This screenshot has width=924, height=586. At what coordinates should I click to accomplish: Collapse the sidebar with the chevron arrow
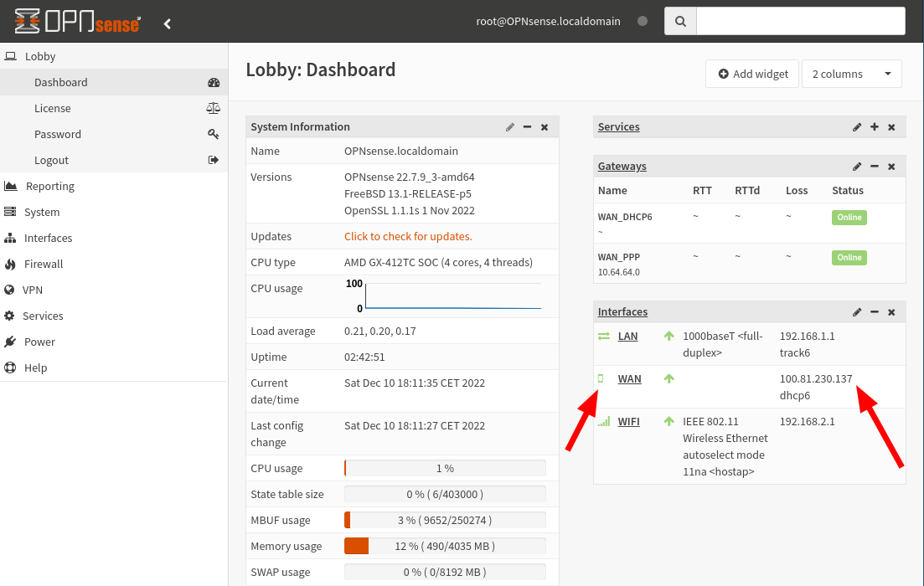tap(168, 23)
